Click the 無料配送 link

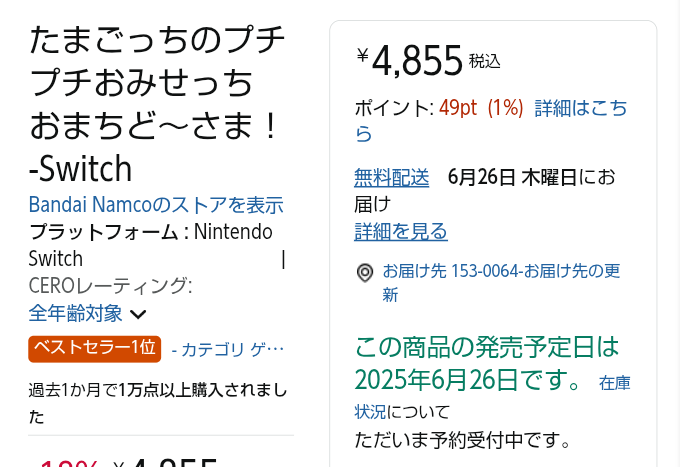tap(392, 178)
